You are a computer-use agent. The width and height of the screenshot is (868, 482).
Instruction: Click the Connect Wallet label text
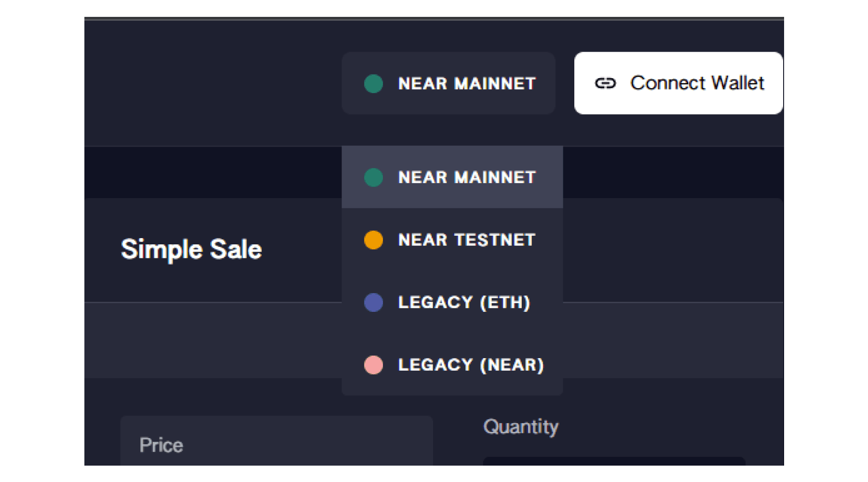click(697, 83)
